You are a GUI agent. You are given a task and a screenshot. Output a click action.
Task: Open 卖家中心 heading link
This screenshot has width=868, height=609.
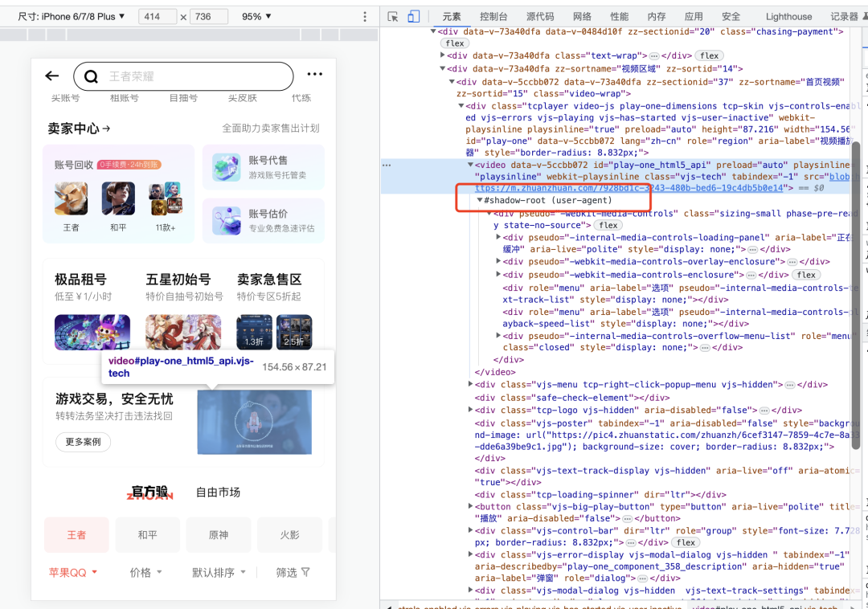point(79,129)
